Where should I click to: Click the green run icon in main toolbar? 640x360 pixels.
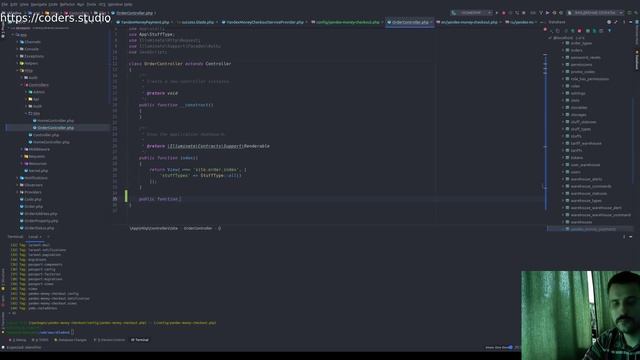[x=496, y=13]
